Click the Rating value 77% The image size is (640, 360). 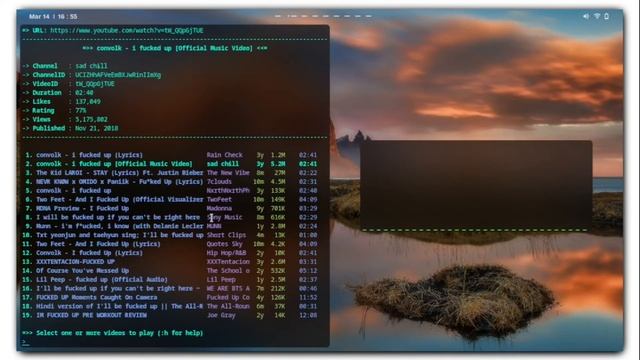pyautogui.click(x=80, y=111)
